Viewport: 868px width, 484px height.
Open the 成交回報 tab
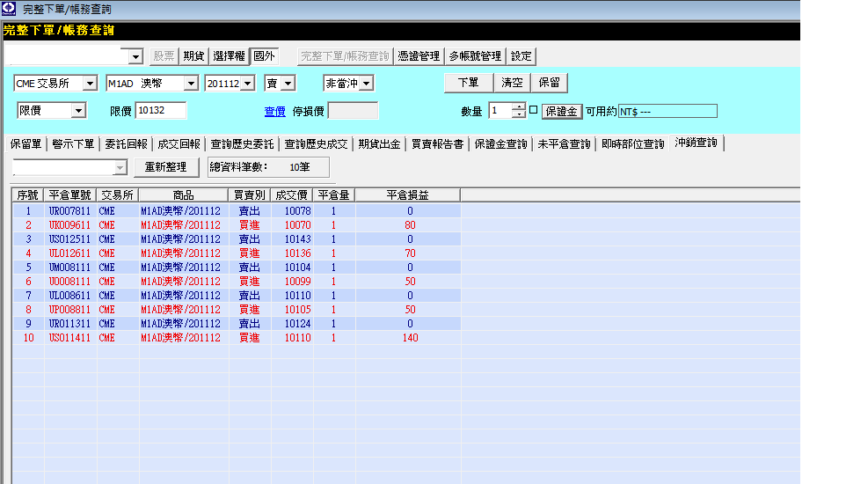pyautogui.click(x=179, y=144)
